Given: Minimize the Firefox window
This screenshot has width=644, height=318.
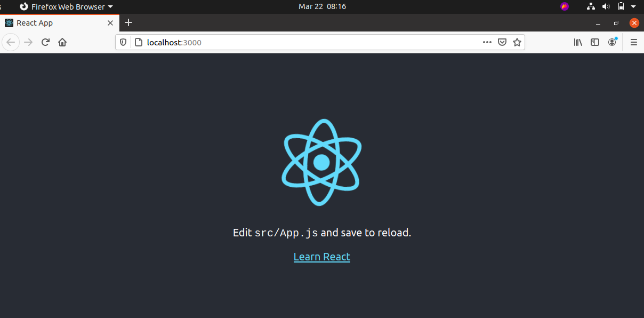Looking at the screenshot, I should click(598, 23).
